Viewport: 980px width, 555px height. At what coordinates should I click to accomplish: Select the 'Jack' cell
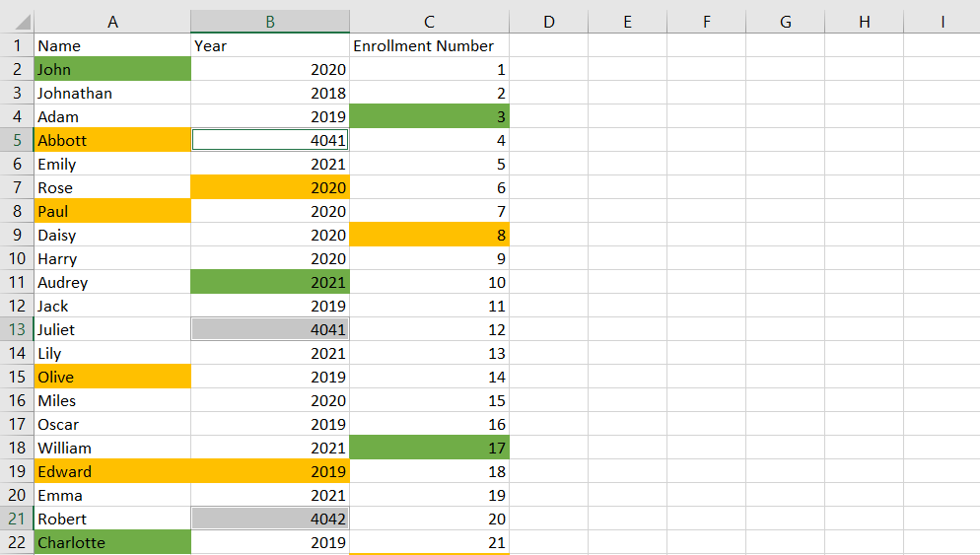tap(112, 306)
